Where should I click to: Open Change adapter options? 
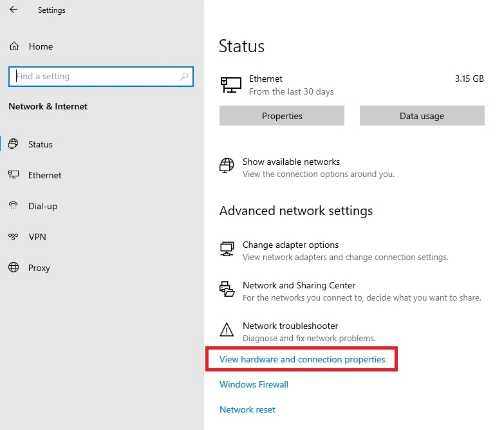tap(290, 245)
